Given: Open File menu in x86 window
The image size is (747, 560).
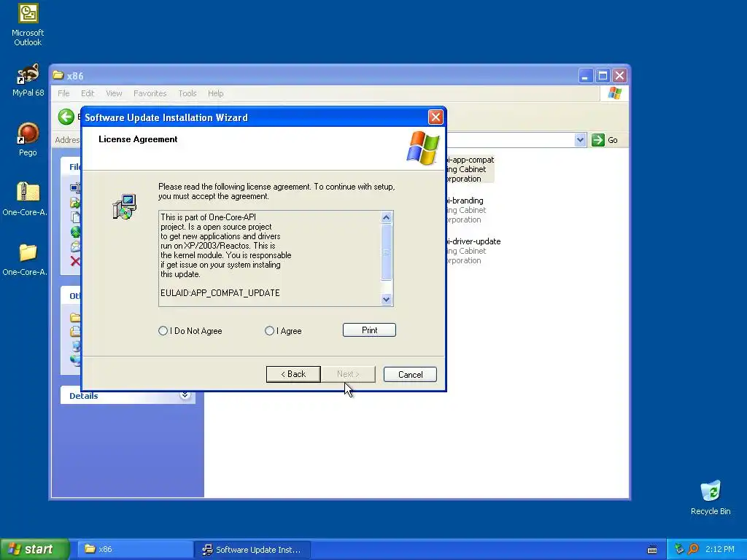Looking at the screenshot, I should 63,93.
